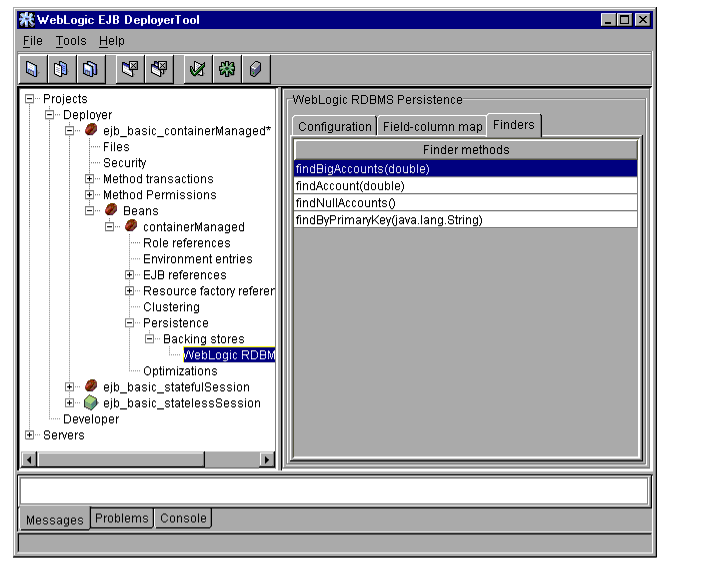Collapse the Beans tree node

click(x=90, y=211)
